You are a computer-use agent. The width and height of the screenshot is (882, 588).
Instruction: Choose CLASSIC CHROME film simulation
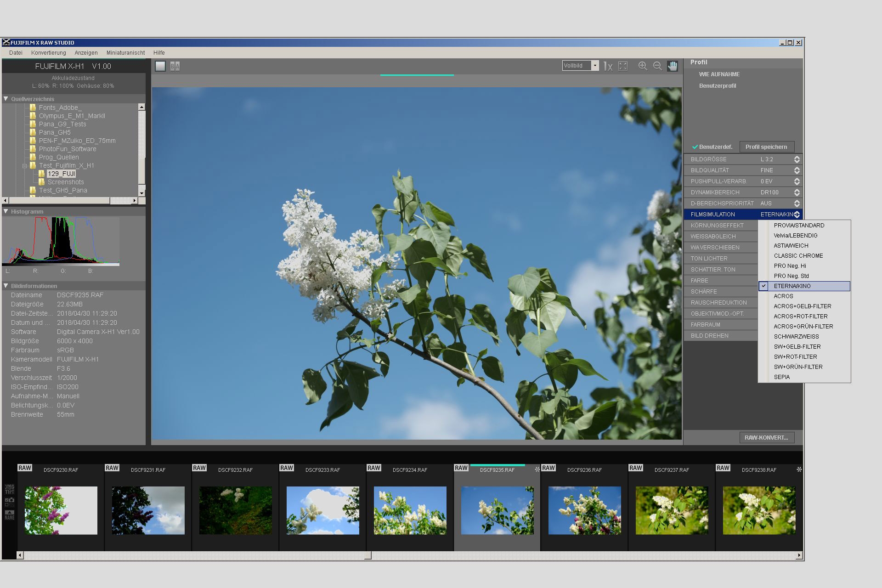(804, 256)
